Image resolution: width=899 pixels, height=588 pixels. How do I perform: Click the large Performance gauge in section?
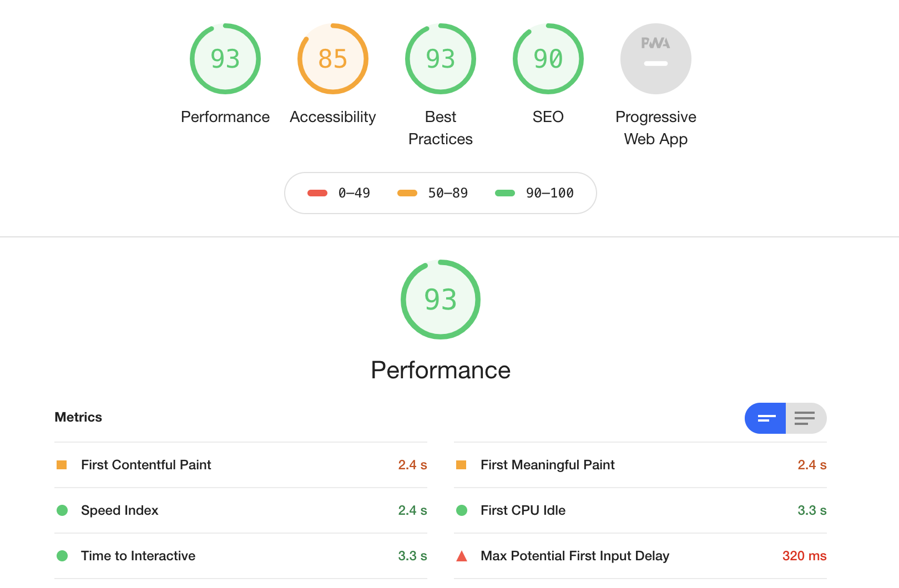tap(441, 300)
